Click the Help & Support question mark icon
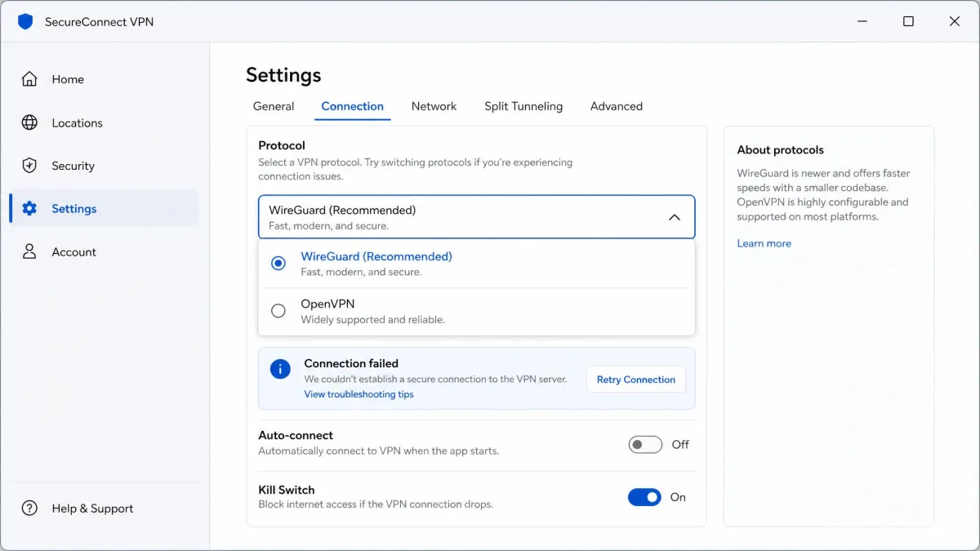The image size is (980, 551). point(29,508)
